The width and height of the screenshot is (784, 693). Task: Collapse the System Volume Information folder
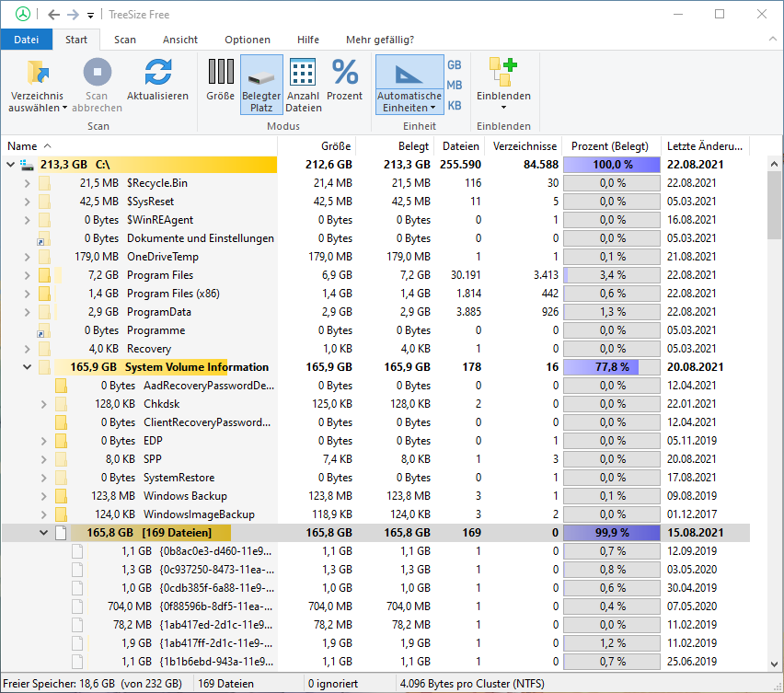(x=28, y=367)
